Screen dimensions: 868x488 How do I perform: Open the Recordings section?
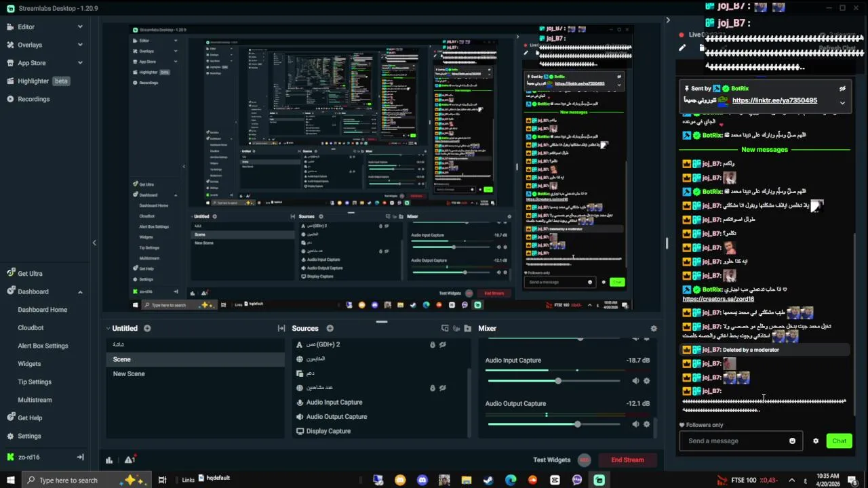(x=33, y=99)
